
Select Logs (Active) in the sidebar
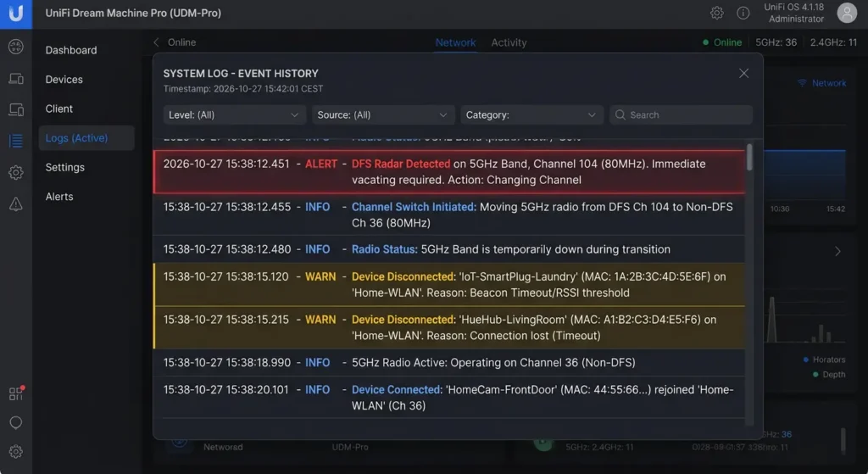(x=86, y=138)
